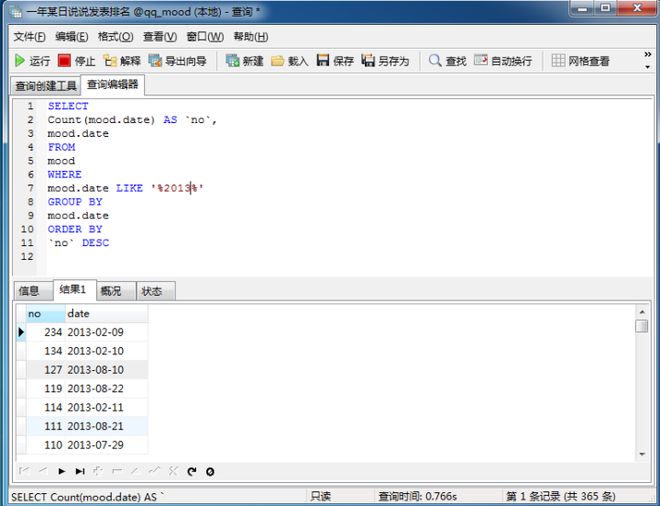
Task: Refresh the result set
Action: (192, 471)
